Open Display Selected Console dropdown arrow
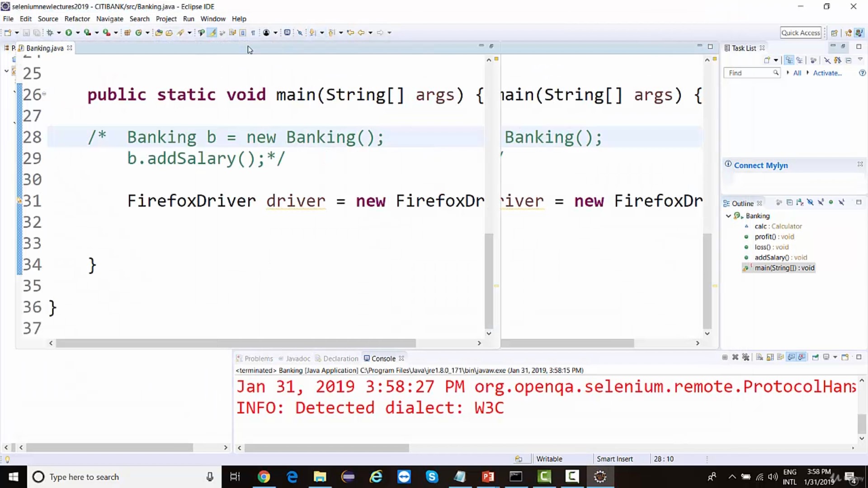The image size is (868, 488). click(x=835, y=357)
